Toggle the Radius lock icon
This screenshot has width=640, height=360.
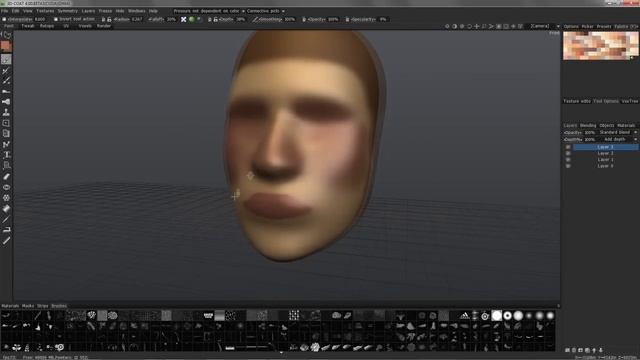click(109, 19)
